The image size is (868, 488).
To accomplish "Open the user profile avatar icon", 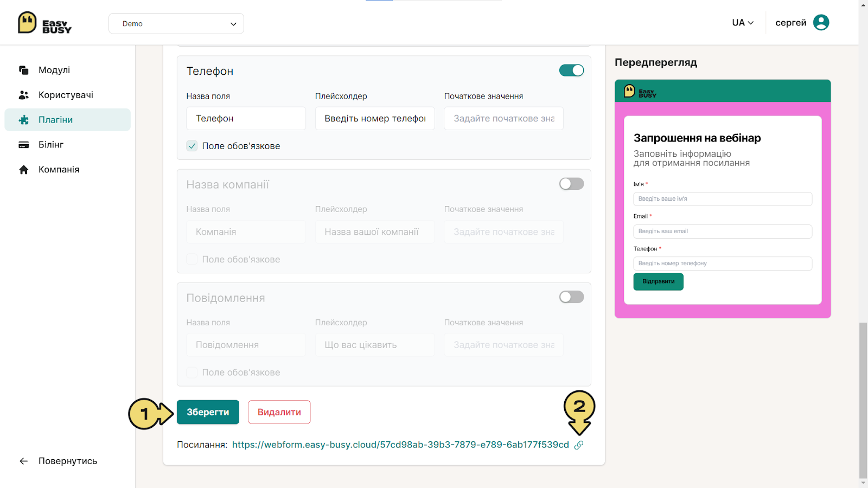I will click(x=821, y=22).
